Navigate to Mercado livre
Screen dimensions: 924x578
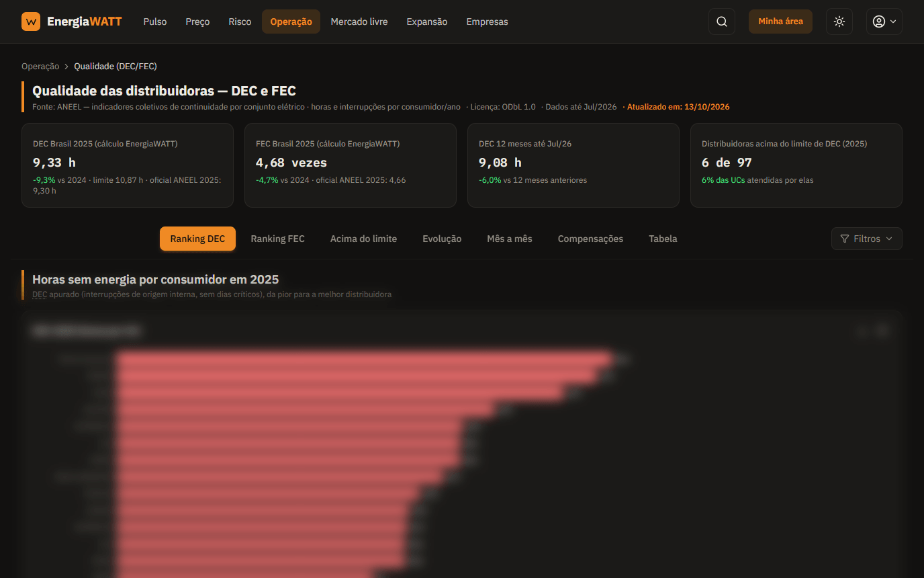359,22
